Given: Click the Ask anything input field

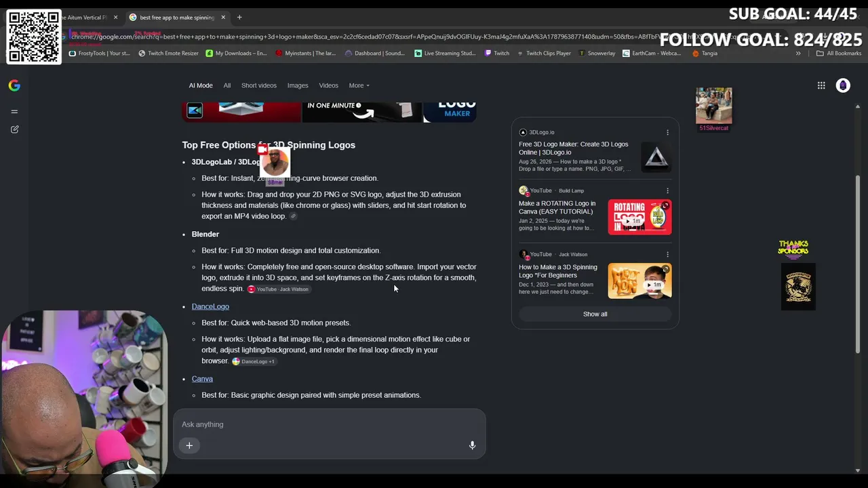Looking at the screenshot, I should 330,424.
